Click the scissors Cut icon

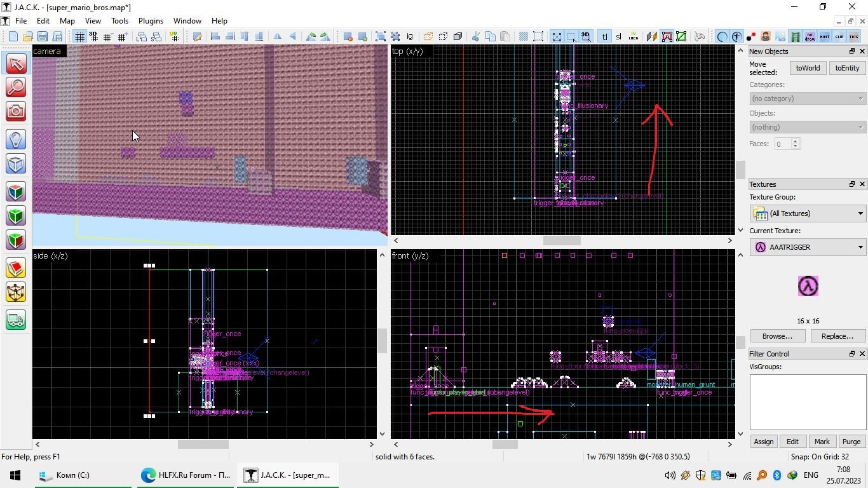(475, 37)
